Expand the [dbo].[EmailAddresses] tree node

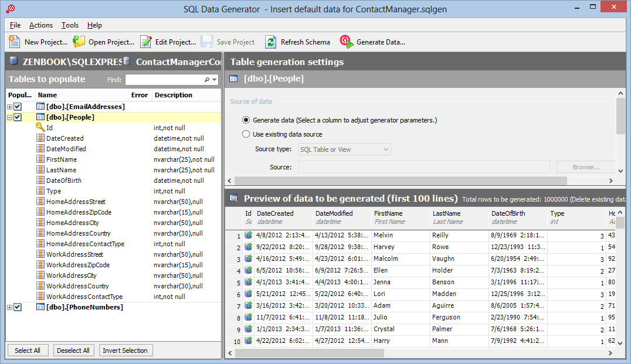pyautogui.click(x=9, y=107)
